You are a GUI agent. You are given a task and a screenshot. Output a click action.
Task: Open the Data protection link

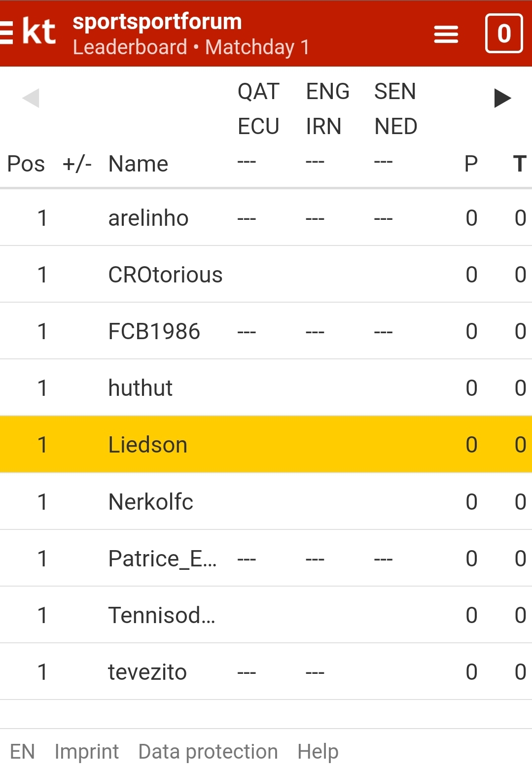pos(208,752)
